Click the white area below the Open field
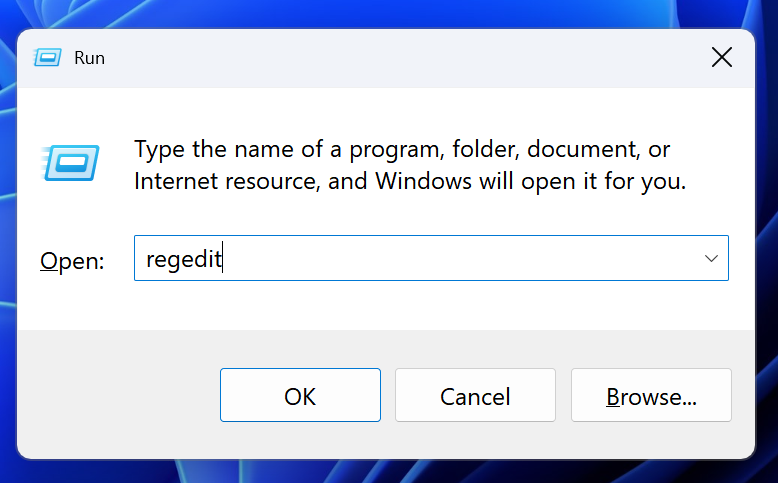 pyautogui.click(x=431, y=305)
